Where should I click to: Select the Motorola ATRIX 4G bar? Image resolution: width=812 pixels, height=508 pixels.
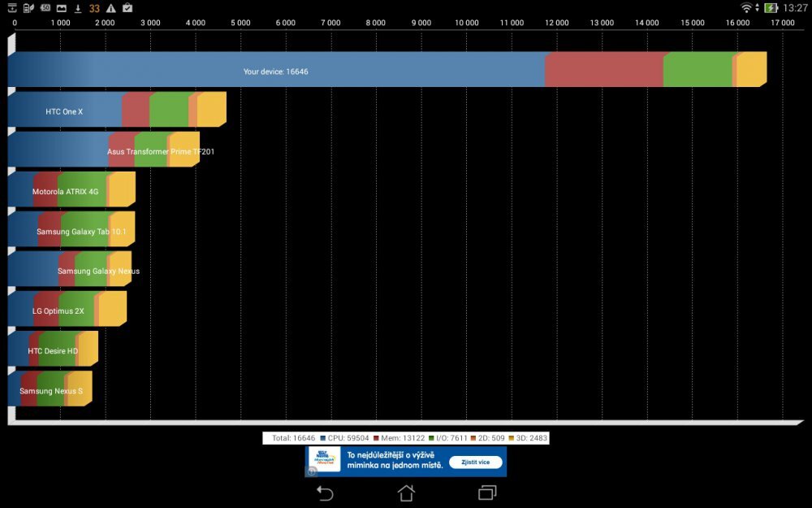65,192
